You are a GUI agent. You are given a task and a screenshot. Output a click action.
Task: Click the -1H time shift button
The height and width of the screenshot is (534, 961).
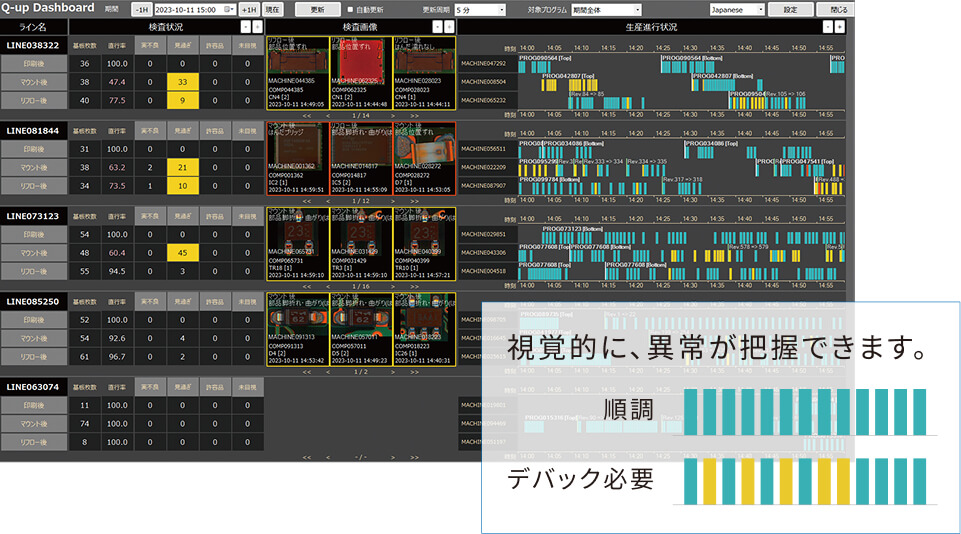pyautogui.click(x=142, y=10)
